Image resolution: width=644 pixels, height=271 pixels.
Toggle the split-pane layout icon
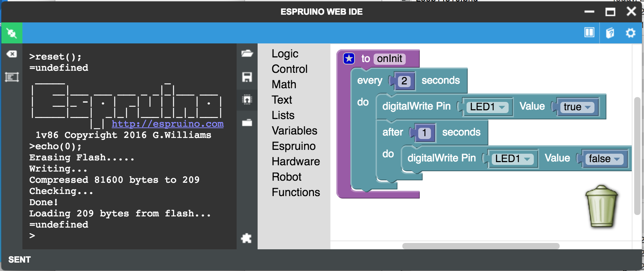(x=589, y=33)
